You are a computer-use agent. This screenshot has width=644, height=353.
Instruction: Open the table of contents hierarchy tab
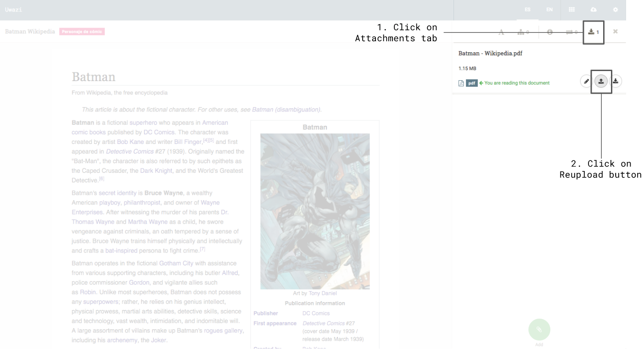[523, 32]
